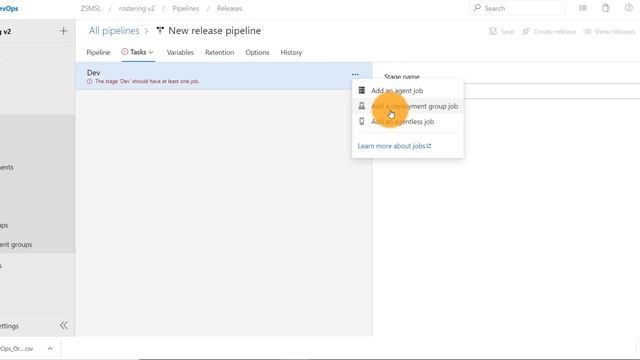Click the Create release rocket icon
This screenshot has width=640, height=360.
click(x=526, y=31)
